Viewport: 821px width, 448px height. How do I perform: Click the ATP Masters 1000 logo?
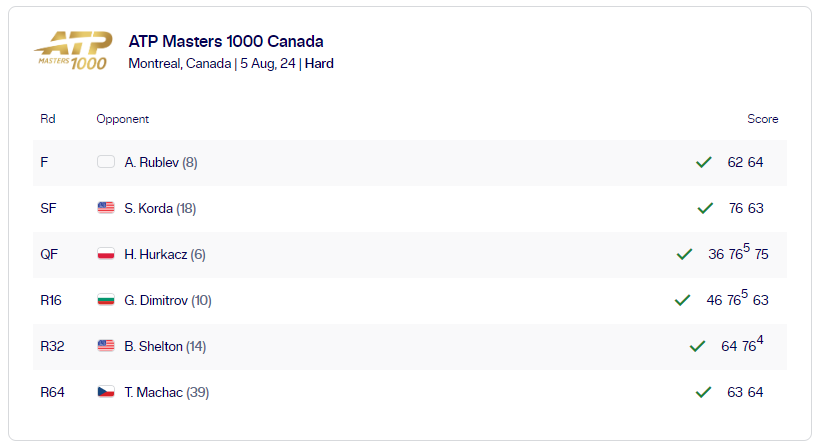pyautogui.click(x=73, y=51)
